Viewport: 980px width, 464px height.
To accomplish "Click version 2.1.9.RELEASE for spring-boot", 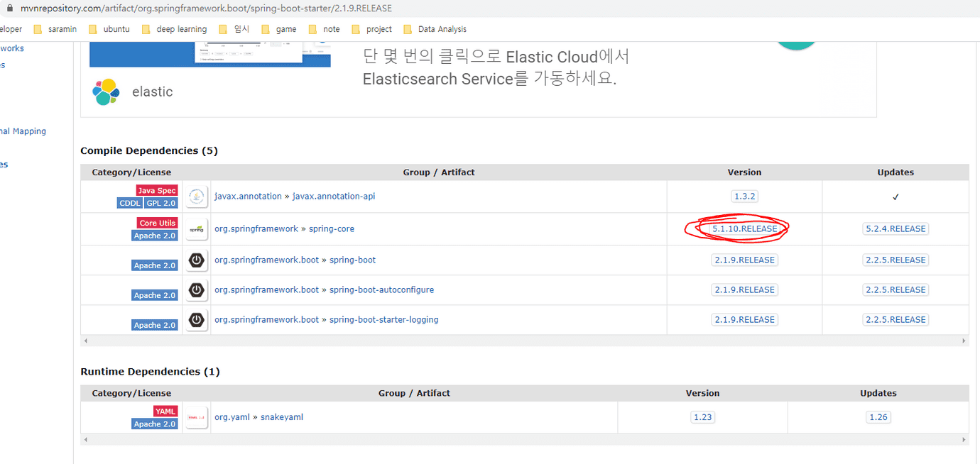I will [x=744, y=260].
